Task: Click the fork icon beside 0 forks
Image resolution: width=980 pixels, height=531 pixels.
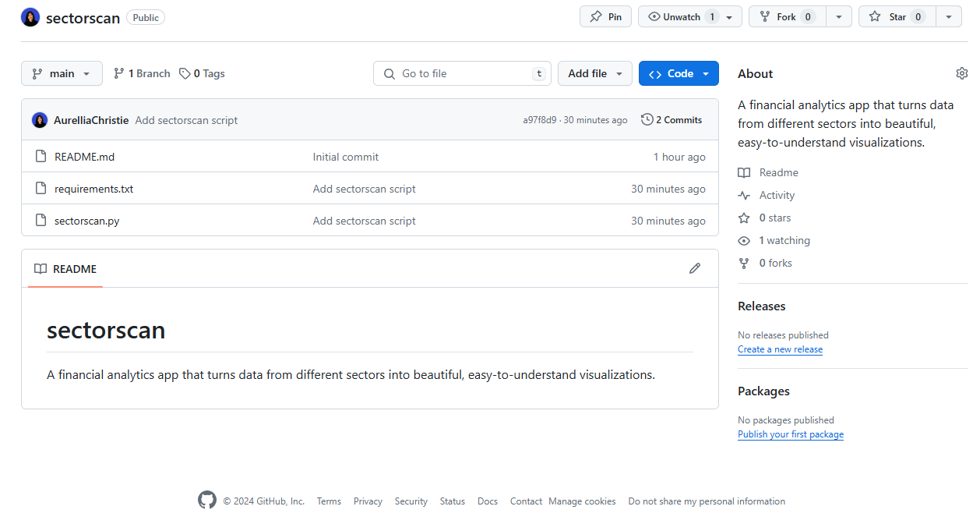Action: tap(744, 263)
